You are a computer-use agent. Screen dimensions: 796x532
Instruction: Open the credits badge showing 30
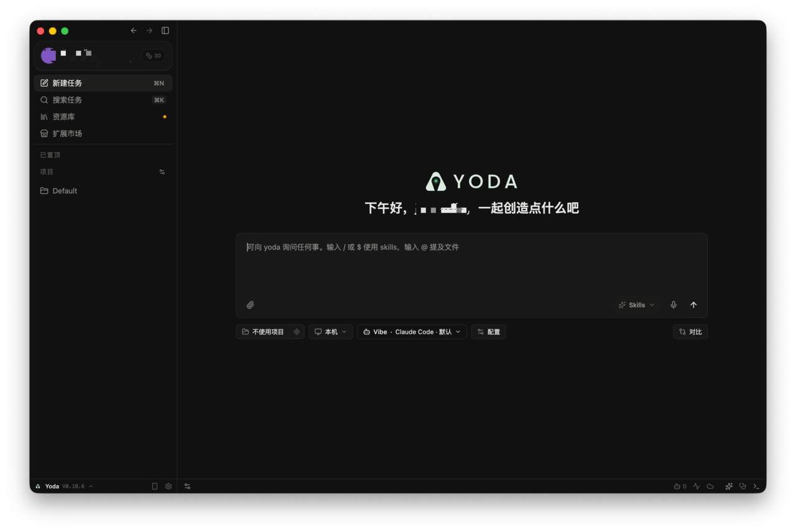pyautogui.click(x=153, y=56)
